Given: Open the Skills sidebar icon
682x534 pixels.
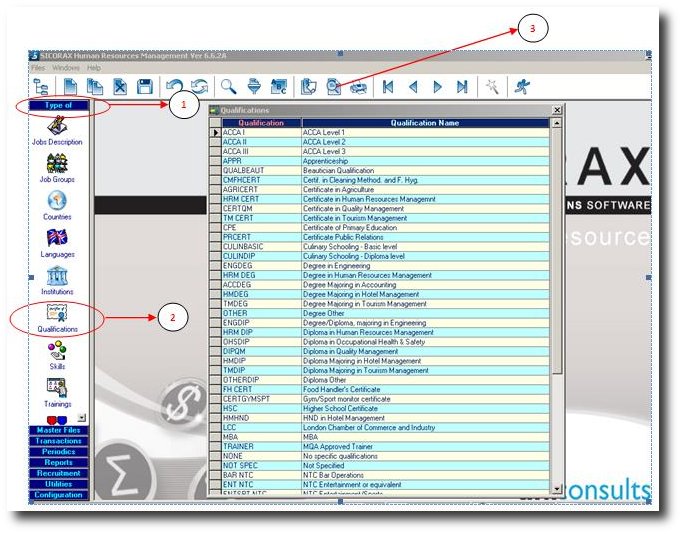Looking at the screenshot, I should tap(57, 351).
